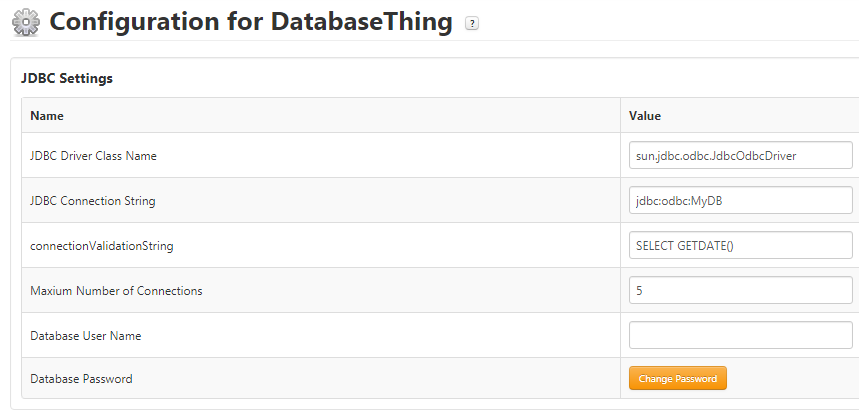Click the JDBC Driver Class Name field

(740, 155)
